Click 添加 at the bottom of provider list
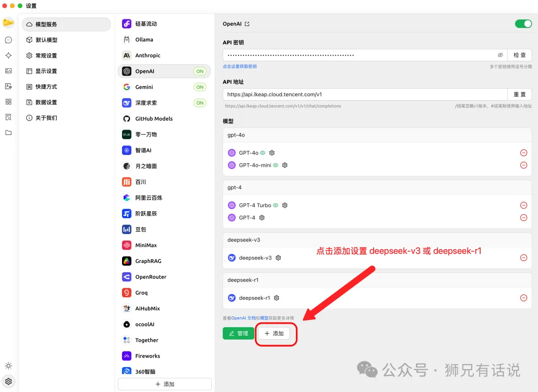This screenshot has width=538, height=392. pos(165,384)
